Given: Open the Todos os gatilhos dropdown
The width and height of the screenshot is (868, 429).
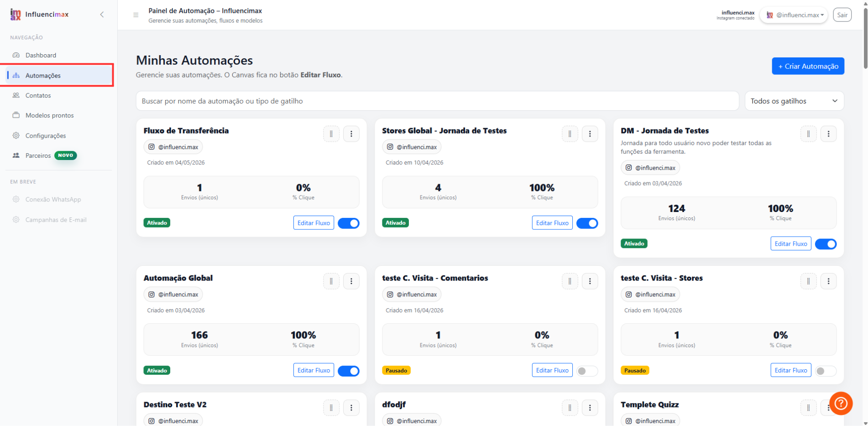Looking at the screenshot, I should pos(794,101).
